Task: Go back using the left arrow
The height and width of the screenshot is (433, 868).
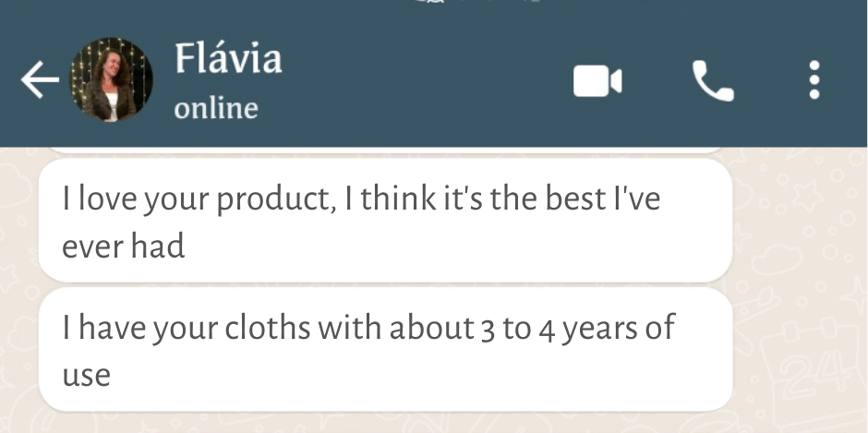Action: pos(40,81)
